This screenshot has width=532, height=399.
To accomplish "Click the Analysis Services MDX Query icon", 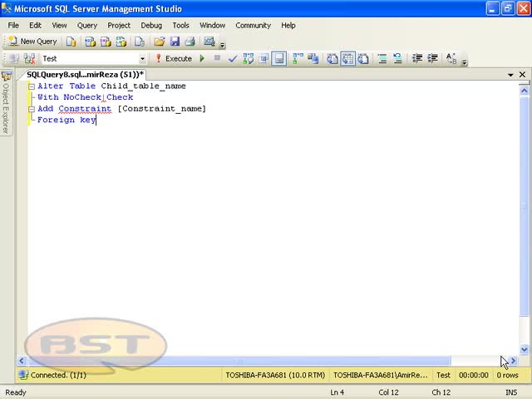I will [x=90, y=42].
